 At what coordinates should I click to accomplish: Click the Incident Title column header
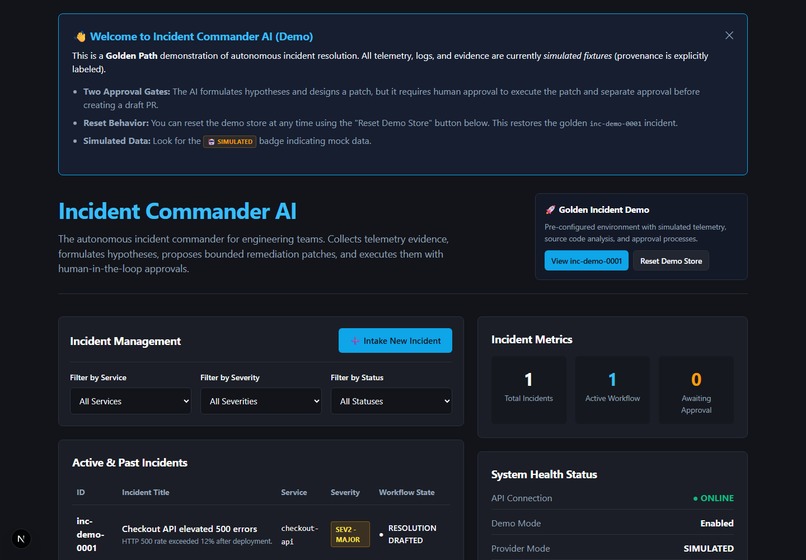click(145, 492)
